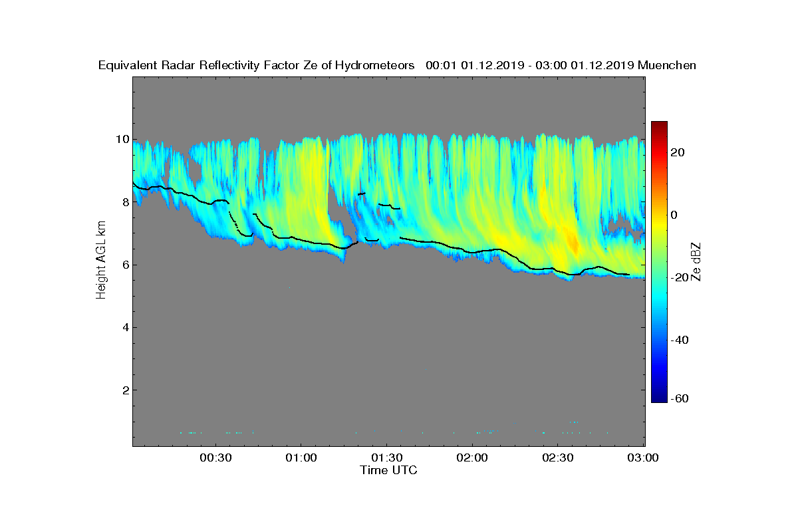Click the '01:00' time tick label
Viewport: 798px width, 532px height.
301,458
